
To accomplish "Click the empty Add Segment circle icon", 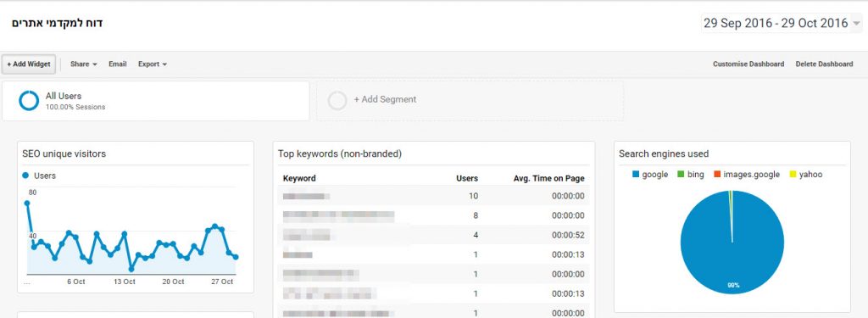I will tap(337, 100).
